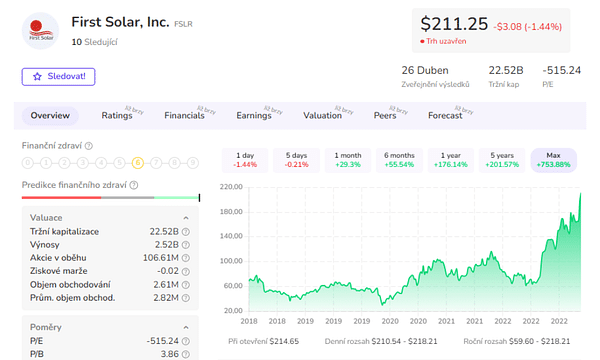Open the Financials tab

pos(184,116)
